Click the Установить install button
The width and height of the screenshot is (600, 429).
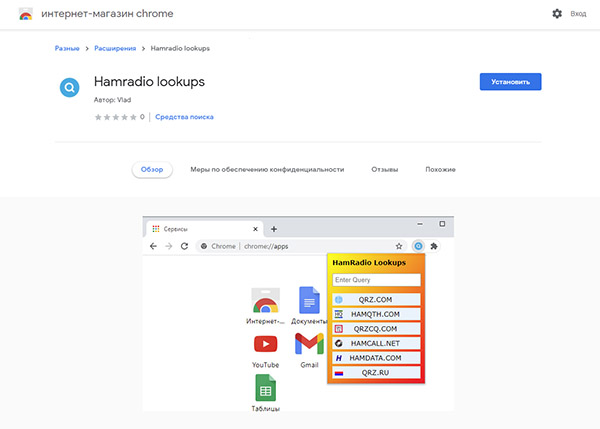510,82
